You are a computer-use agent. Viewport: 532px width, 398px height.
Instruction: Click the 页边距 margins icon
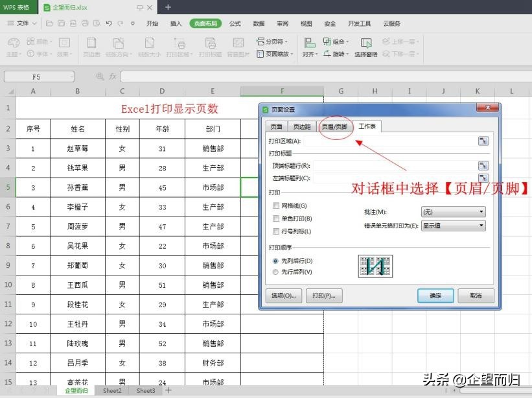tap(91, 43)
